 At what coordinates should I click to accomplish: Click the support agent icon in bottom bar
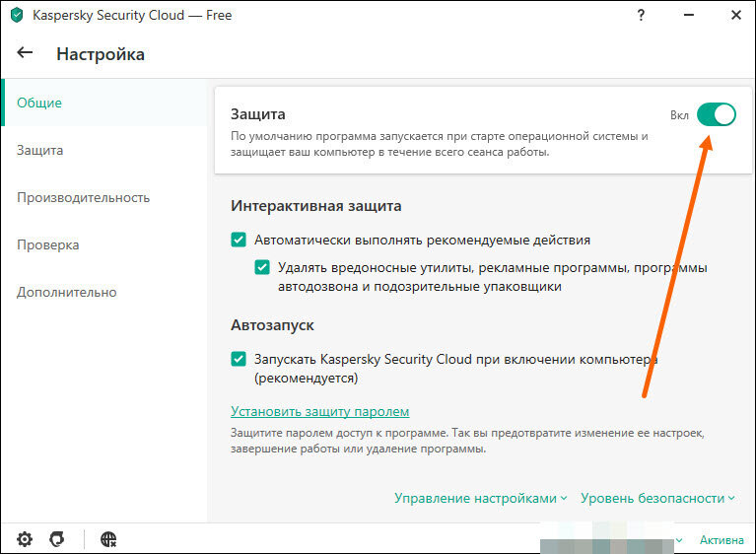(x=57, y=538)
